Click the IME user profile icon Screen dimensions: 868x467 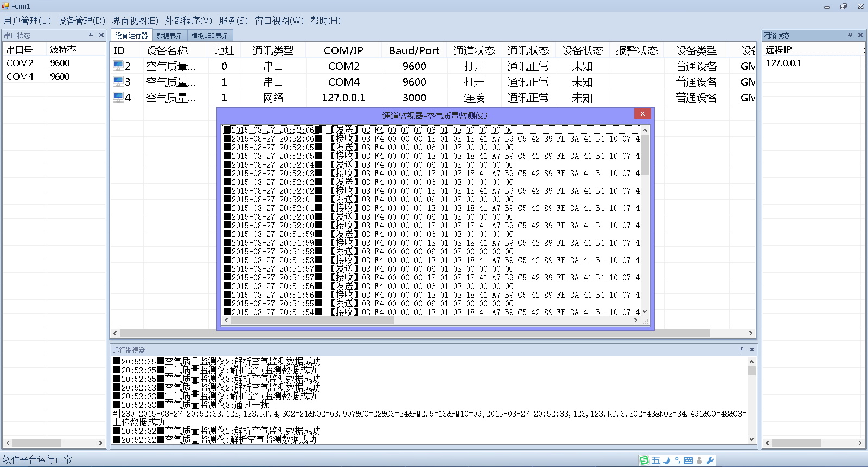pos(699,460)
